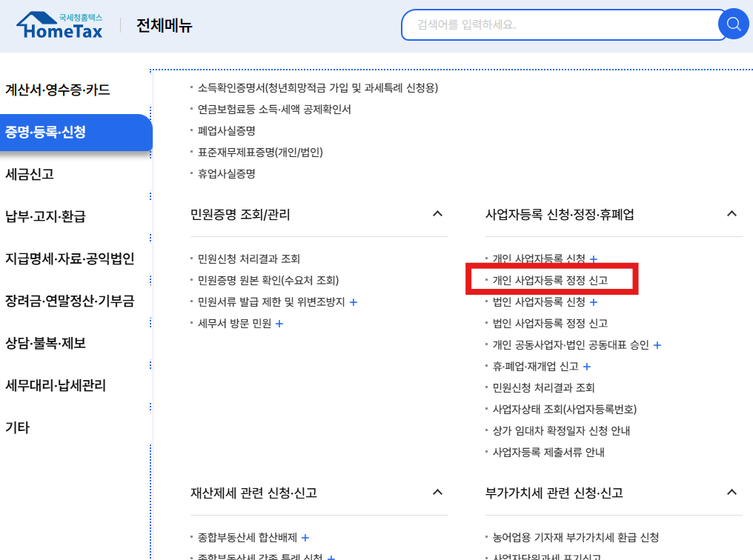Image resolution: width=753 pixels, height=560 pixels.
Task: Collapse the 재산제세 관련 신청·신고 section
Action: coord(439,493)
